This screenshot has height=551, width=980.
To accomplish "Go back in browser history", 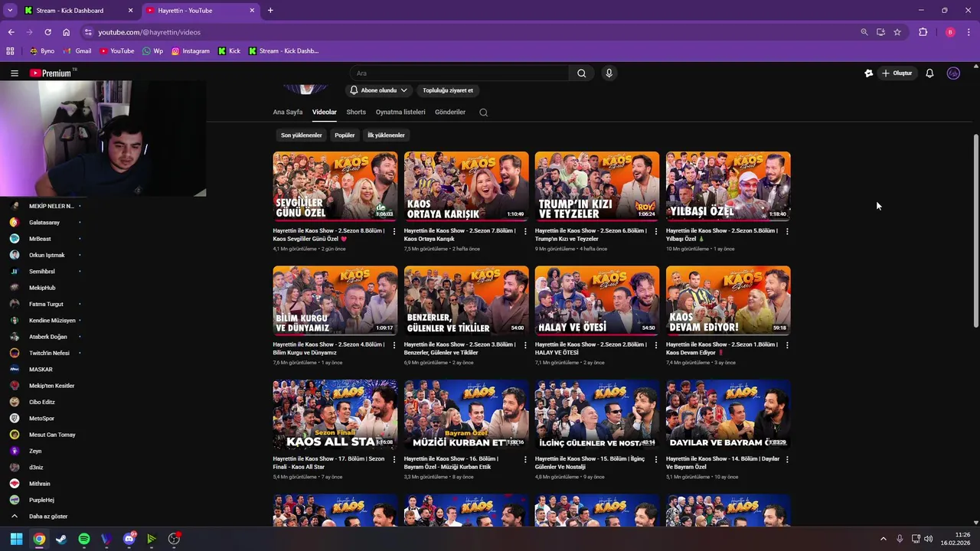I will click(11, 32).
